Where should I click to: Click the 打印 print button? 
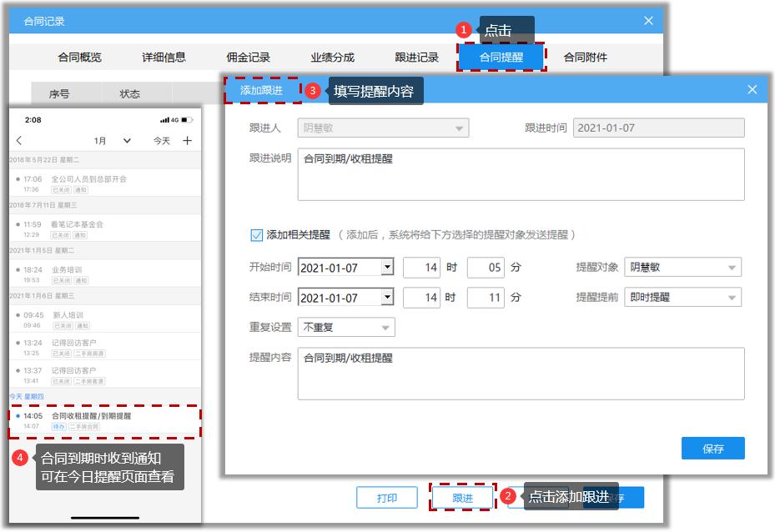click(389, 497)
